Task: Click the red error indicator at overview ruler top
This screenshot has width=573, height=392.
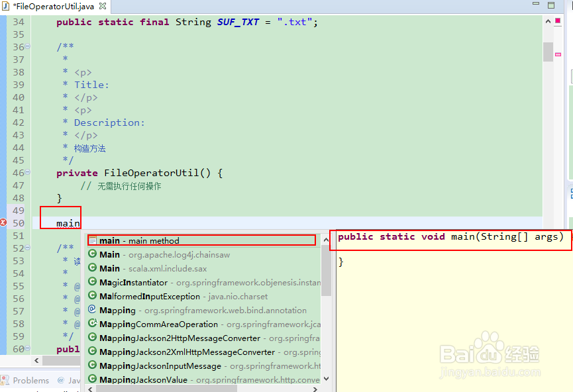Action: click(558, 21)
